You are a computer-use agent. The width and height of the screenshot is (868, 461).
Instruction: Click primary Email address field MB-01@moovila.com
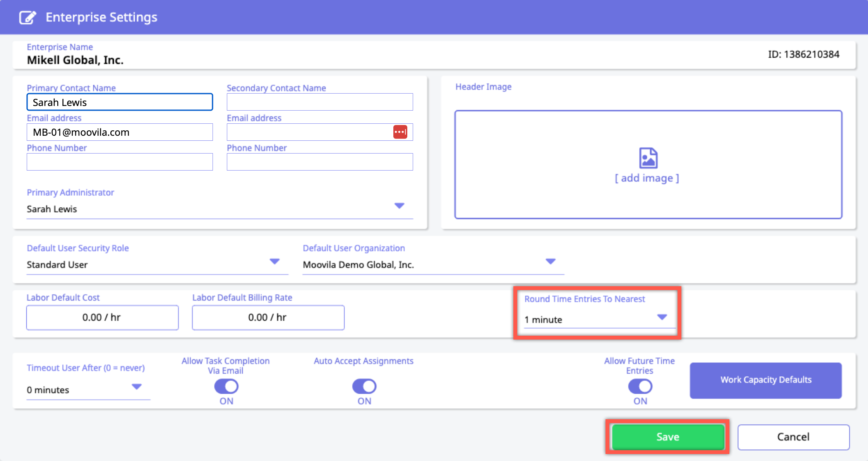[x=120, y=132]
